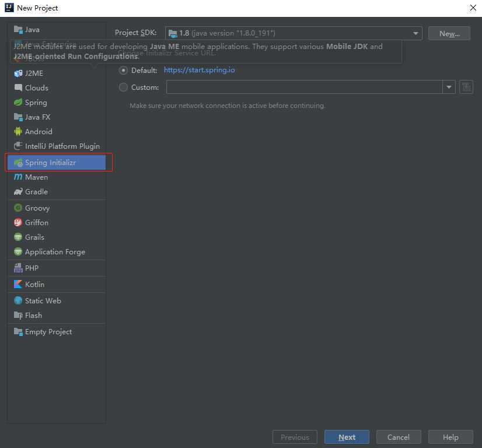Choose the Clouds icon in sidebar
Screen dimensions: 482x448
(x=18, y=88)
